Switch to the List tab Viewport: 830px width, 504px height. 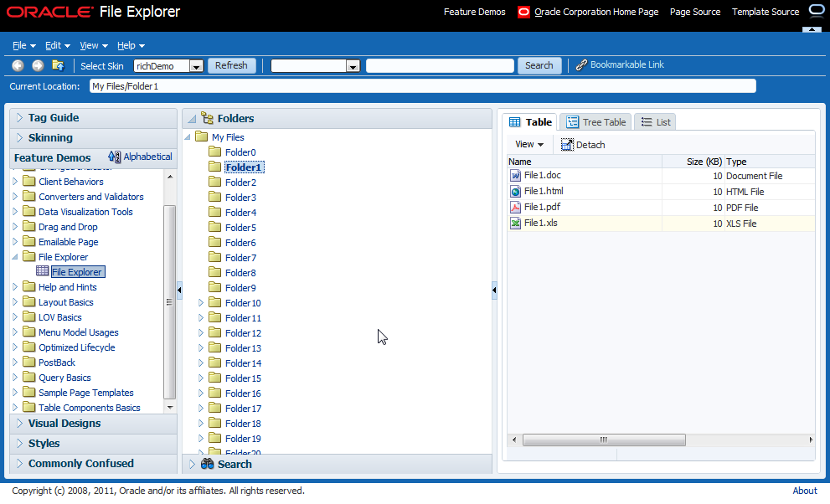coord(655,122)
